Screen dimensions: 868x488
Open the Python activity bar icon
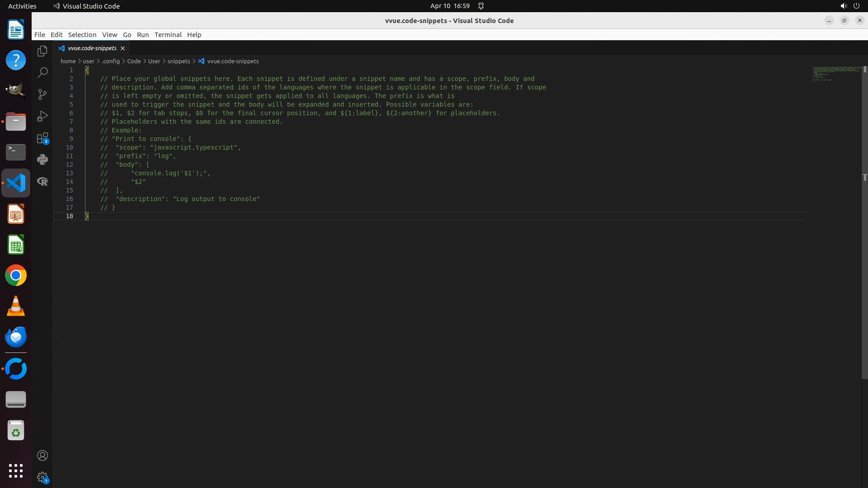42,160
